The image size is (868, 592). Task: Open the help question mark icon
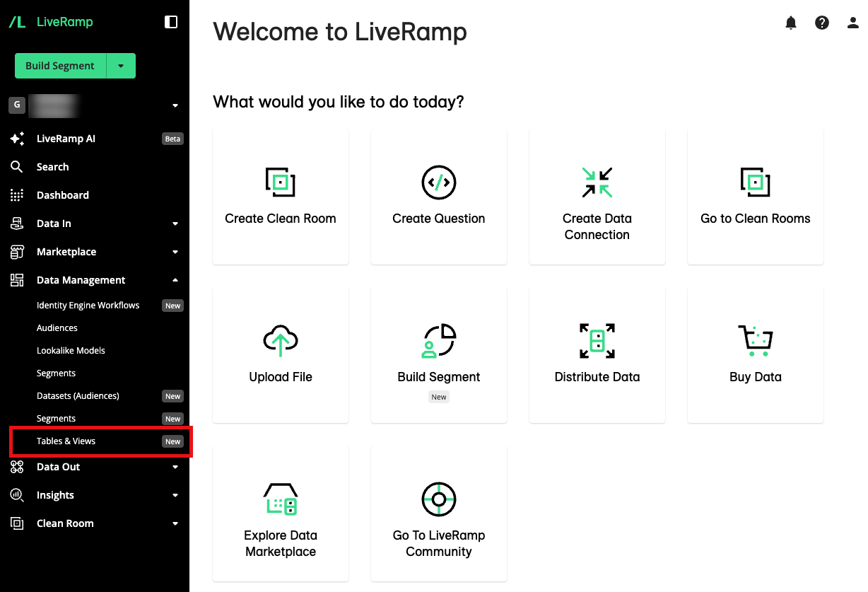pyautogui.click(x=821, y=22)
